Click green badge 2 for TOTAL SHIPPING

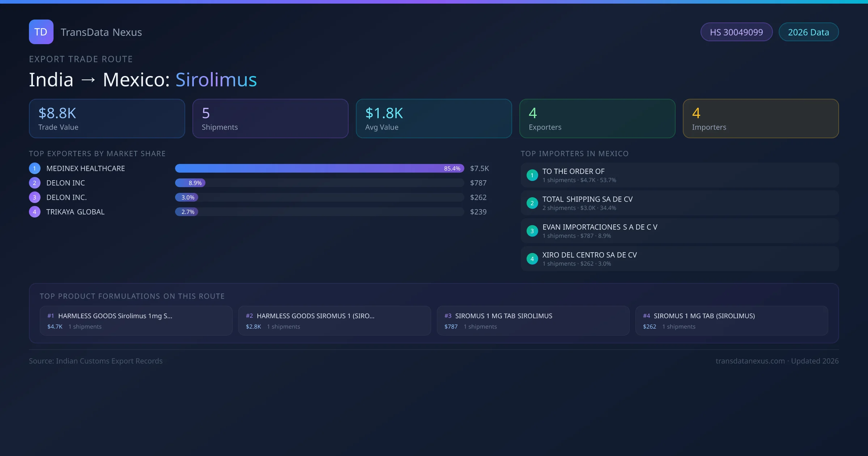point(532,203)
